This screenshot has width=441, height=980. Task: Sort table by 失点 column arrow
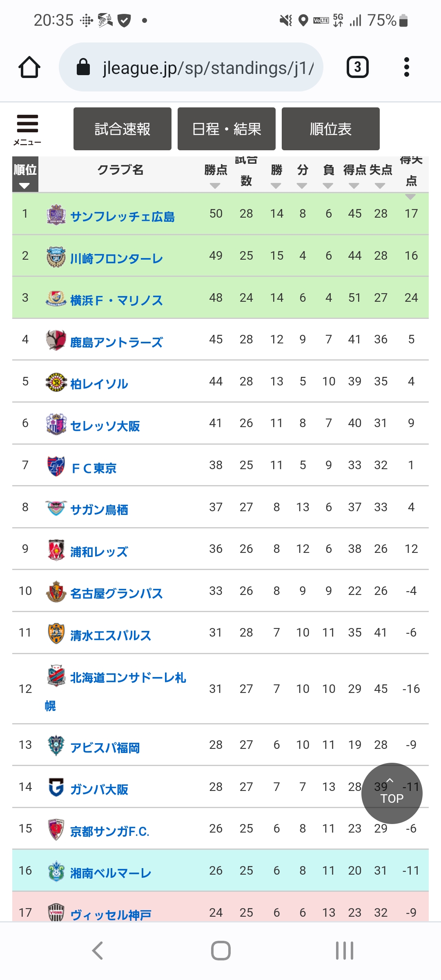tap(380, 186)
